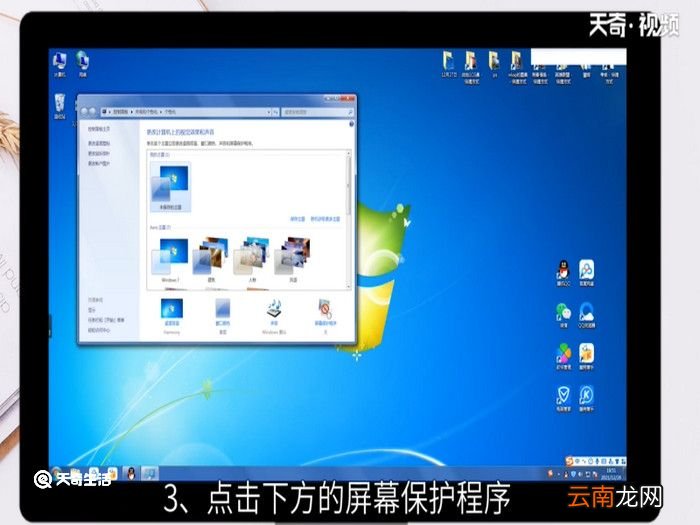Image resolution: width=700 pixels, height=525 pixels.
Task: Open the Network desktop icon
Action: pos(82,64)
